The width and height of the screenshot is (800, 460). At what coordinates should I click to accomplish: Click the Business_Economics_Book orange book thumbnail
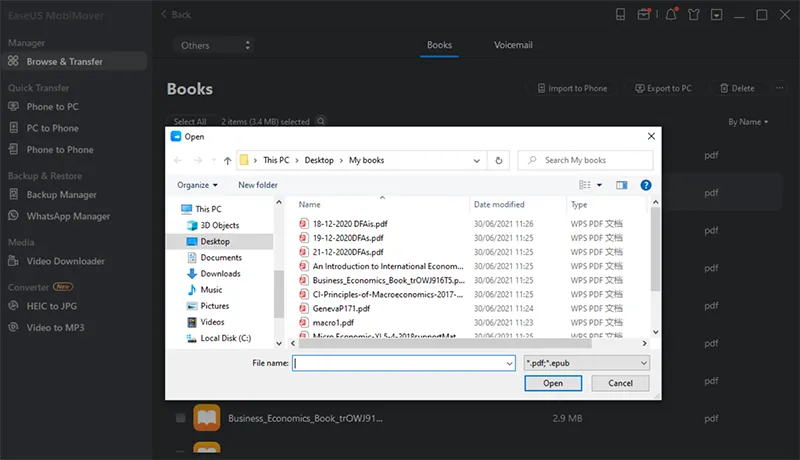point(207,418)
